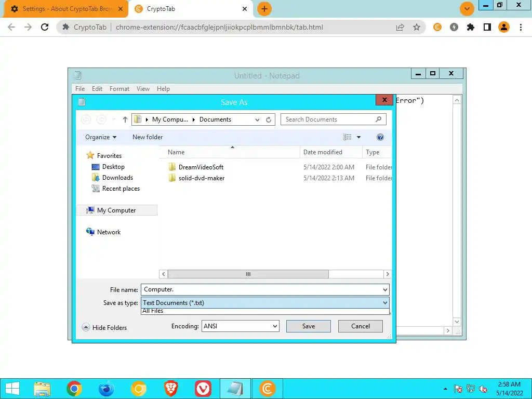The image size is (532, 399).
Task: Toggle the browser side panel icon
Action: click(487, 27)
